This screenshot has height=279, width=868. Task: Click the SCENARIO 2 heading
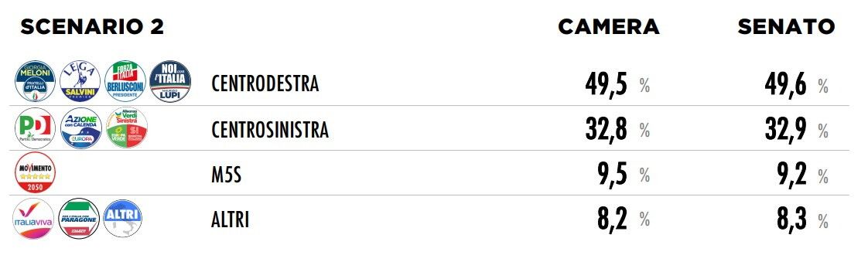pos(92,26)
